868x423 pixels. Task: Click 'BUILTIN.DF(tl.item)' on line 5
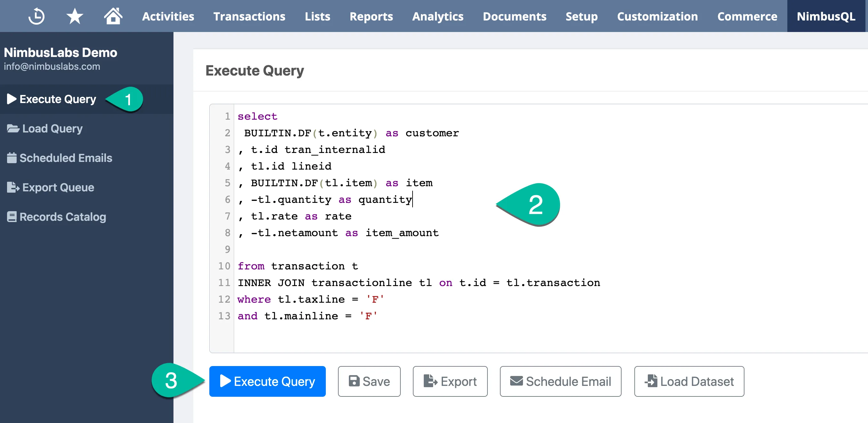pos(314,183)
